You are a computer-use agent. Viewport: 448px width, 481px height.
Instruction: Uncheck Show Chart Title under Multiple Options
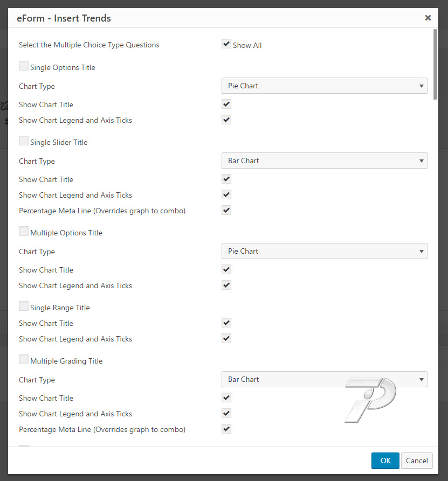pos(226,270)
